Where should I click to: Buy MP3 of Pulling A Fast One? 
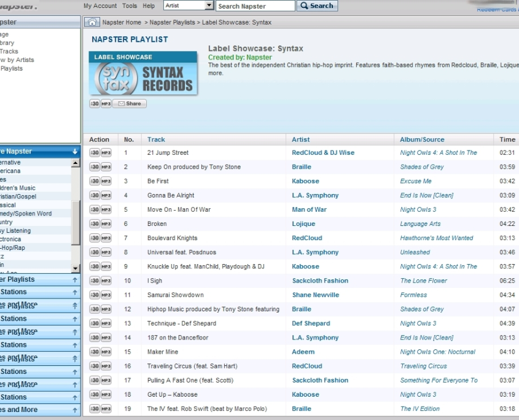coord(106,380)
